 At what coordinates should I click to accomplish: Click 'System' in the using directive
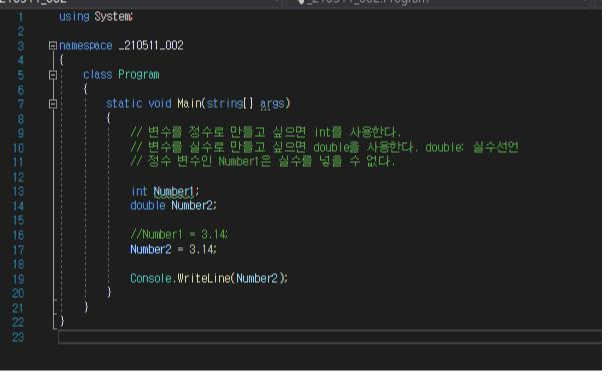[113, 17]
